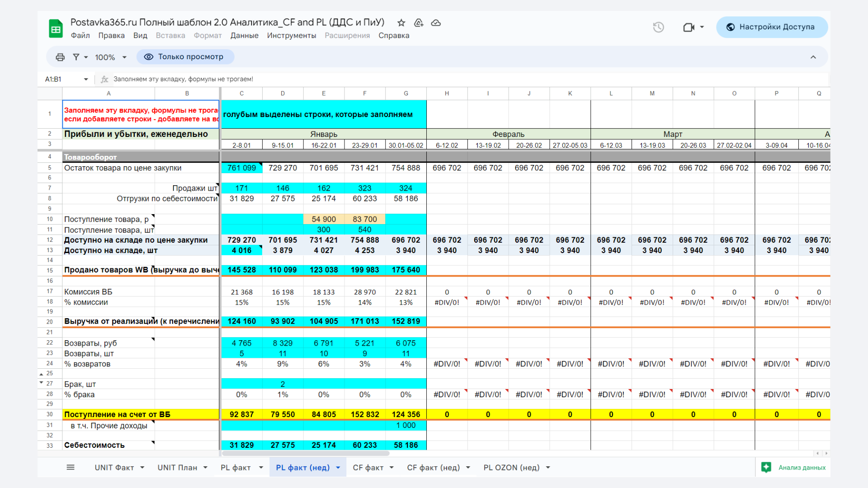Open the video call options arrow

pos(702,27)
